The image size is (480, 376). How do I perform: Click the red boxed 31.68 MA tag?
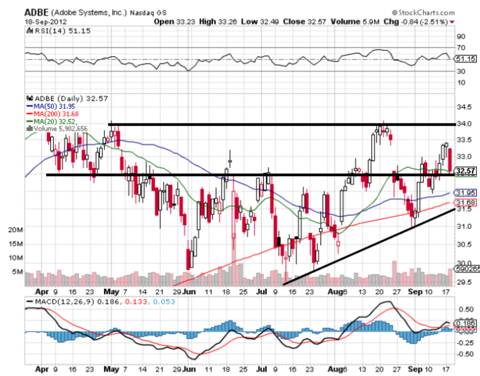tap(466, 203)
